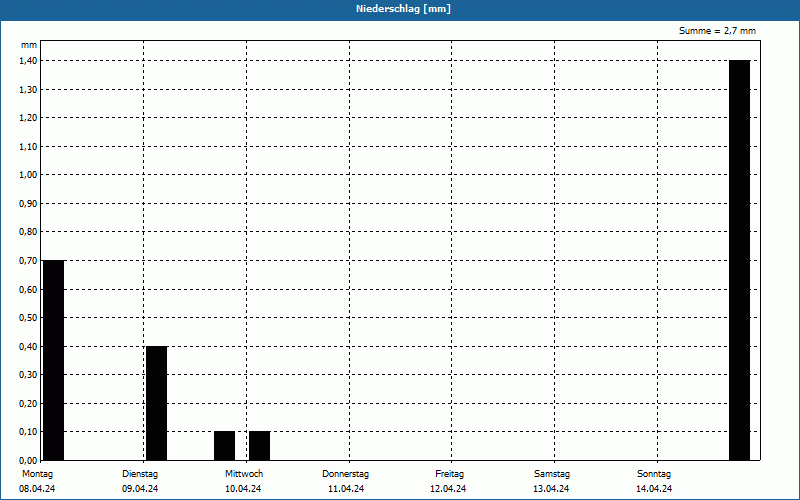Click the tall 1,40 mm bar after Sonntag

click(739, 260)
